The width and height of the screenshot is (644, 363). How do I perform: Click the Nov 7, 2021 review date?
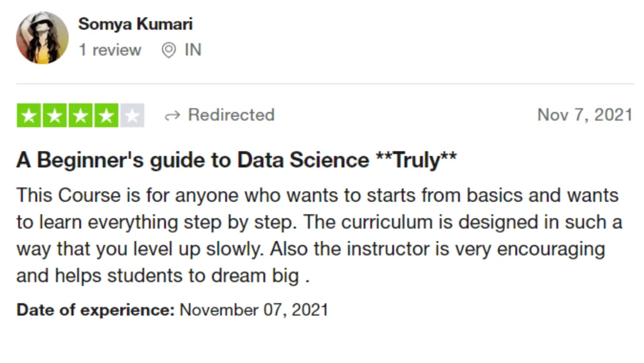point(585,115)
